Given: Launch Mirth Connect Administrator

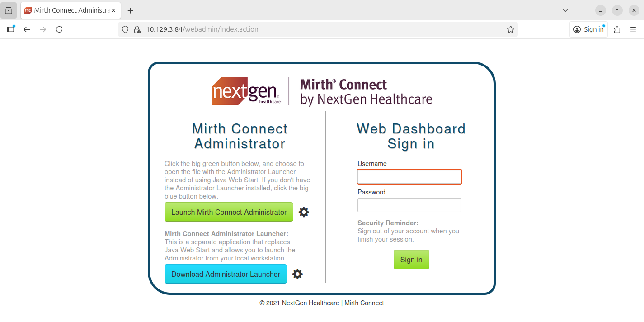Looking at the screenshot, I should coord(229,212).
